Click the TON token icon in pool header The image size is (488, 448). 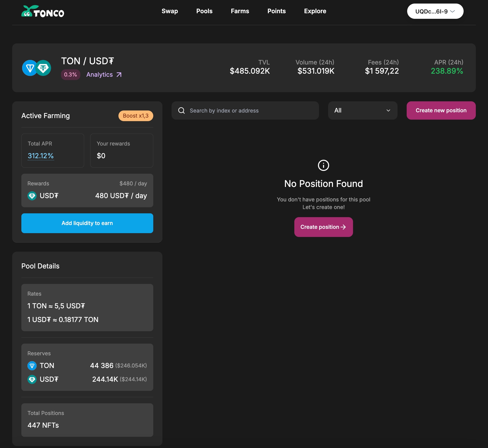point(30,68)
